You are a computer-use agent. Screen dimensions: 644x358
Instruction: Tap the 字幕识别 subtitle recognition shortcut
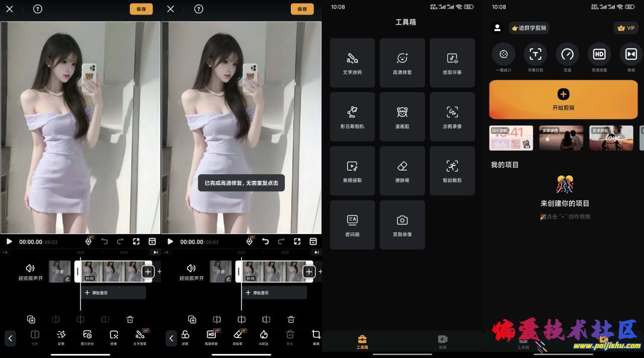535,57
